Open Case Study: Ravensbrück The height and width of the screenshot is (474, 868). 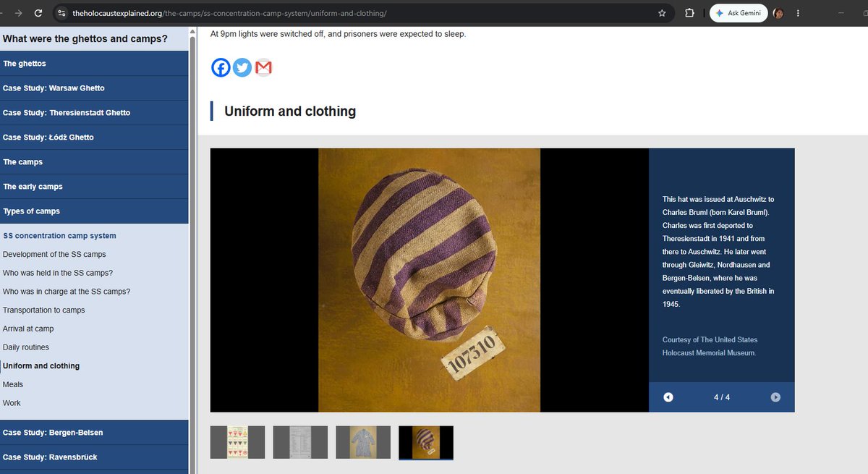(x=94, y=457)
